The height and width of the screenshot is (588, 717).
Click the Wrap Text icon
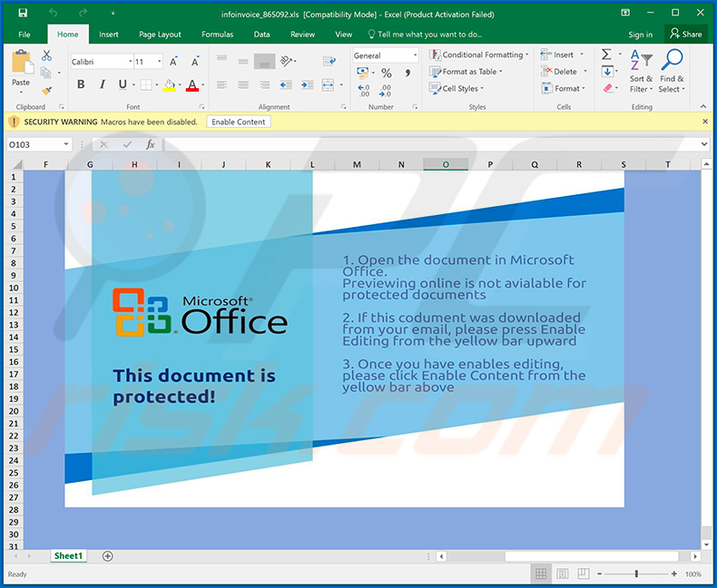click(329, 61)
